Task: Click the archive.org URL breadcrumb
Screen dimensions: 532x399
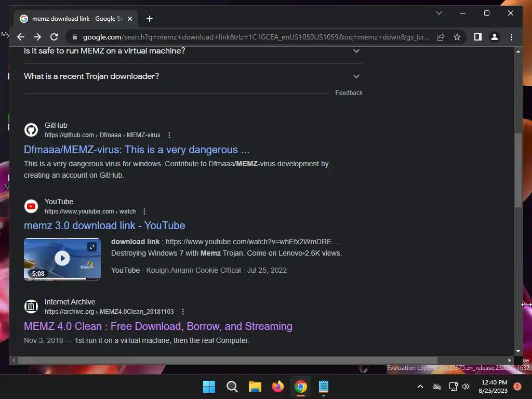Action: 109,312
